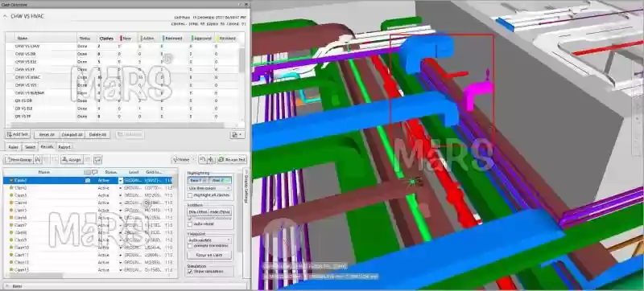The image size is (644, 291).
Task: Click the Assign icon button
Action: click(72, 159)
